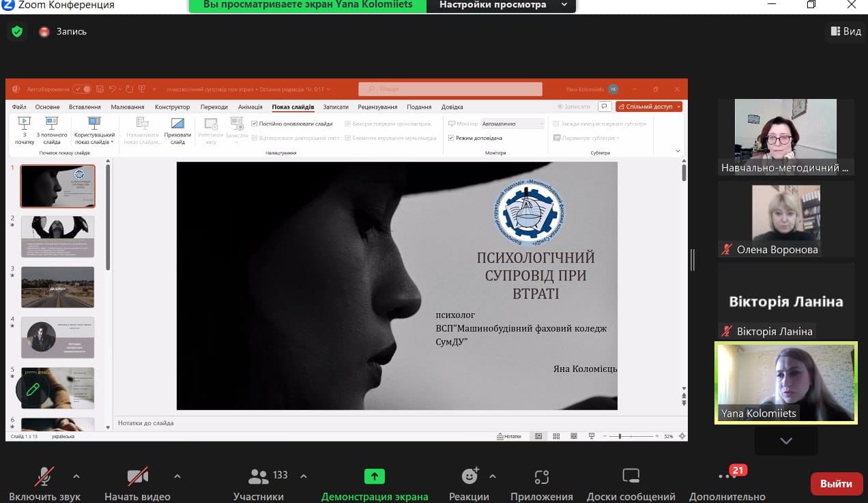Open the Приложения apps icon
868x503 pixels.
pyautogui.click(x=541, y=476)
